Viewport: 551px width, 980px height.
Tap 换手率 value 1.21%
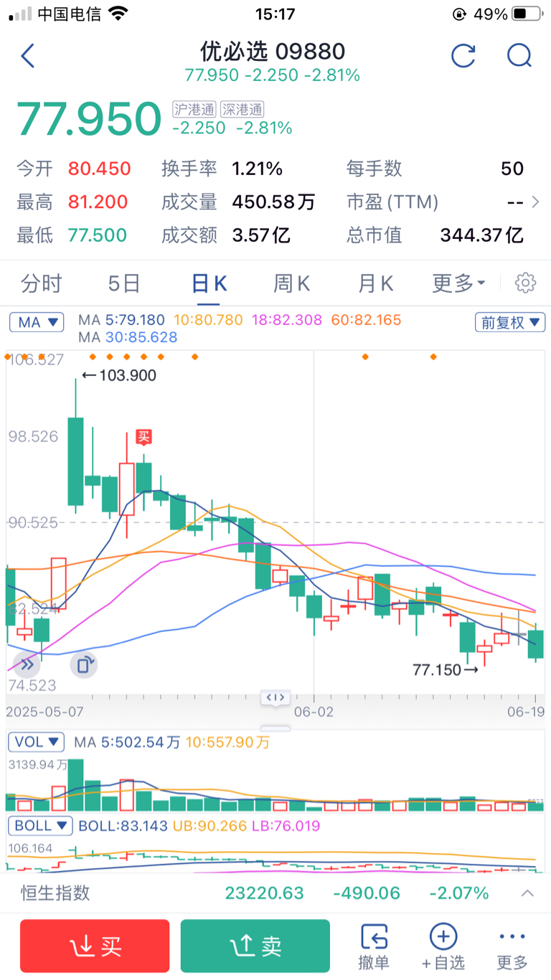pyautogui.click(x=257, y=169)
